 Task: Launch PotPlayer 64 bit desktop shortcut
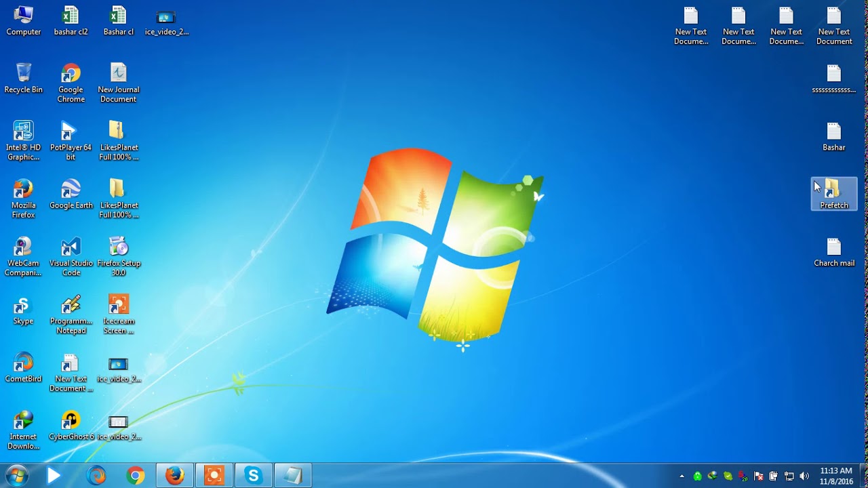71,141
